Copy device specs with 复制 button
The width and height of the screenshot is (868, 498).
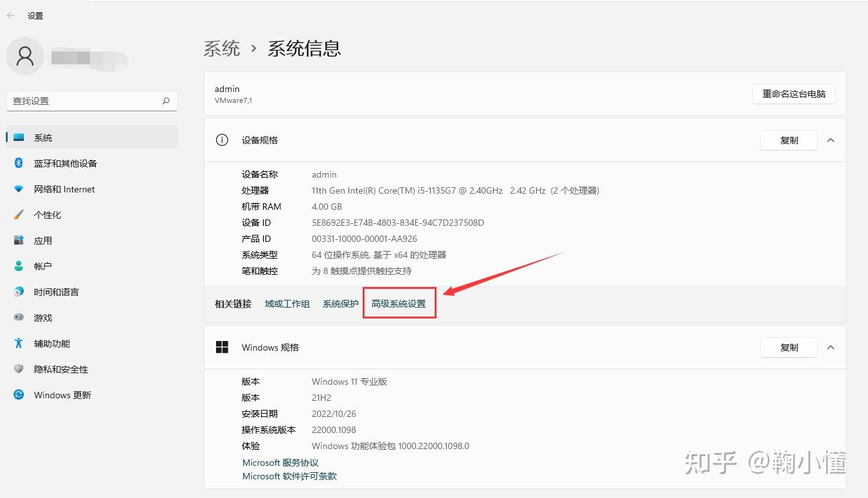(x=789, y=140)
